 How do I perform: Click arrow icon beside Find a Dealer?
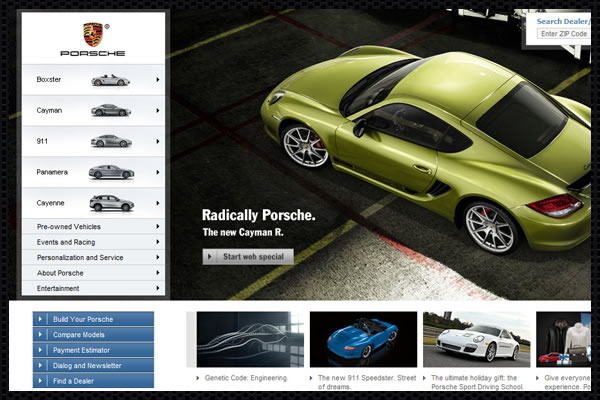pos(40,381)
